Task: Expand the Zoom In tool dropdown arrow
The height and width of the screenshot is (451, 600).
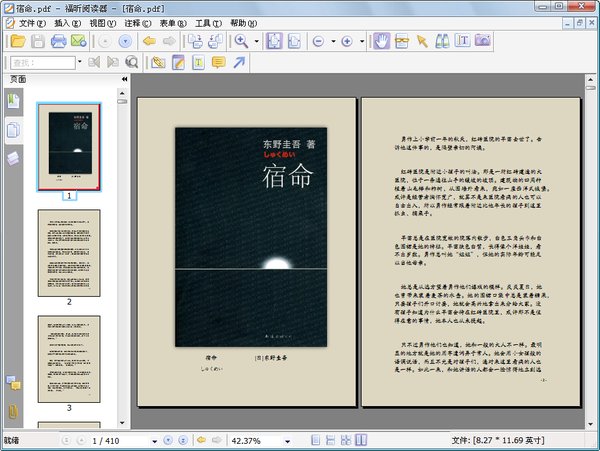Action: point(256,41)
